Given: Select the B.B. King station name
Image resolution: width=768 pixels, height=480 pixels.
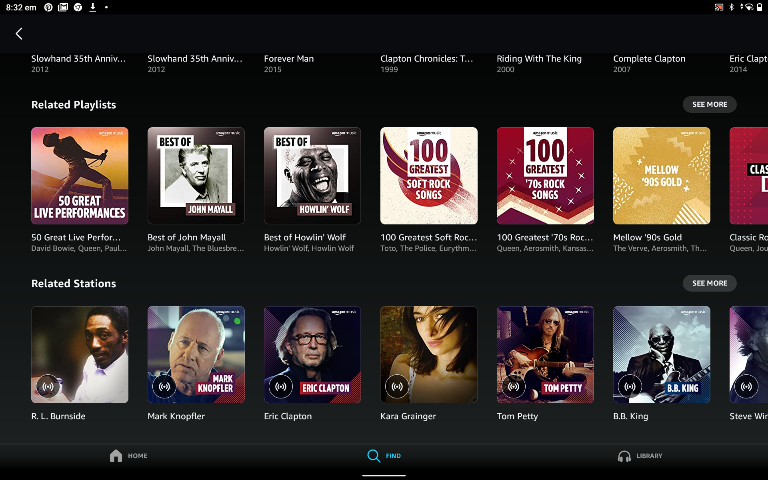Looking at the screenshot, I should (x=631, y=416).
